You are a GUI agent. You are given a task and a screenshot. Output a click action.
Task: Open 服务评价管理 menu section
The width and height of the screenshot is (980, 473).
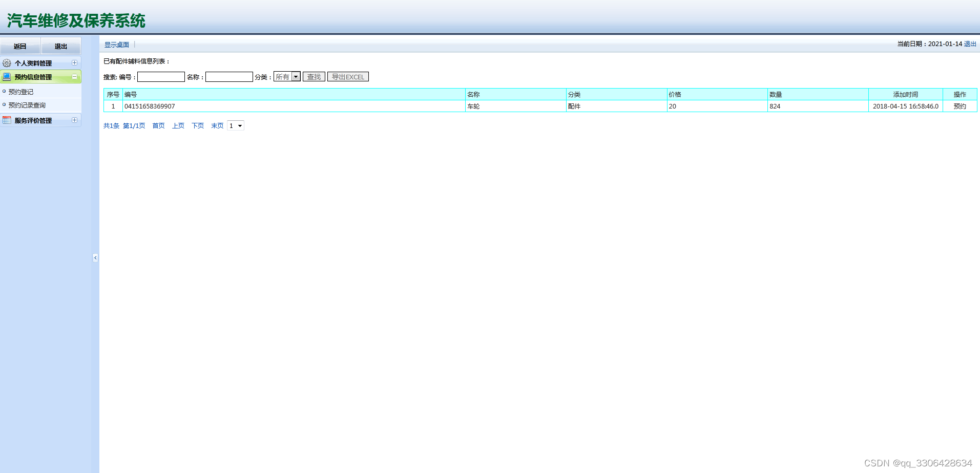[40, 120]
